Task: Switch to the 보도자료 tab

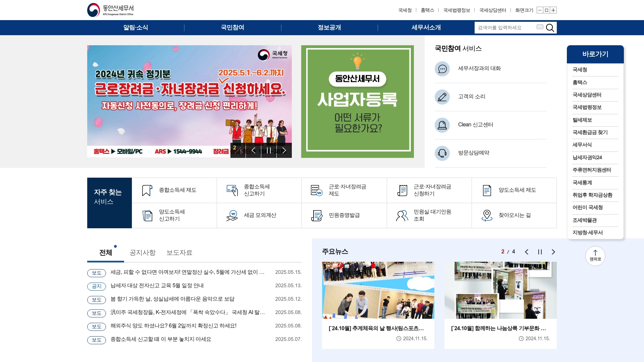Action: point(179,253)
